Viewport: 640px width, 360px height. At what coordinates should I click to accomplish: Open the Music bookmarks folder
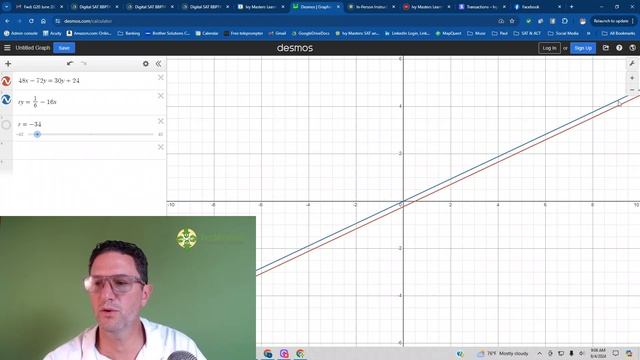pos(476,33)
